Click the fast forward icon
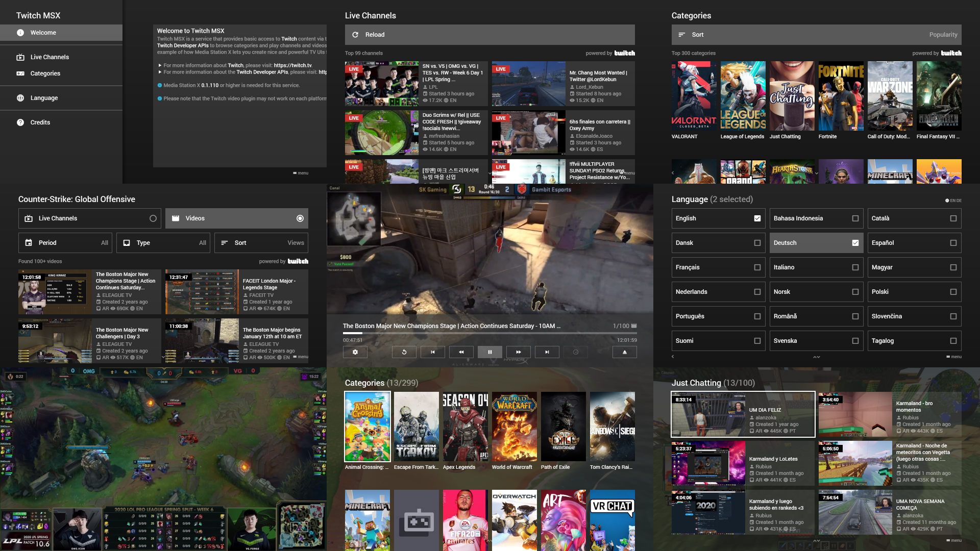Screen dimensions: 980x551 (x=518, y=352)
